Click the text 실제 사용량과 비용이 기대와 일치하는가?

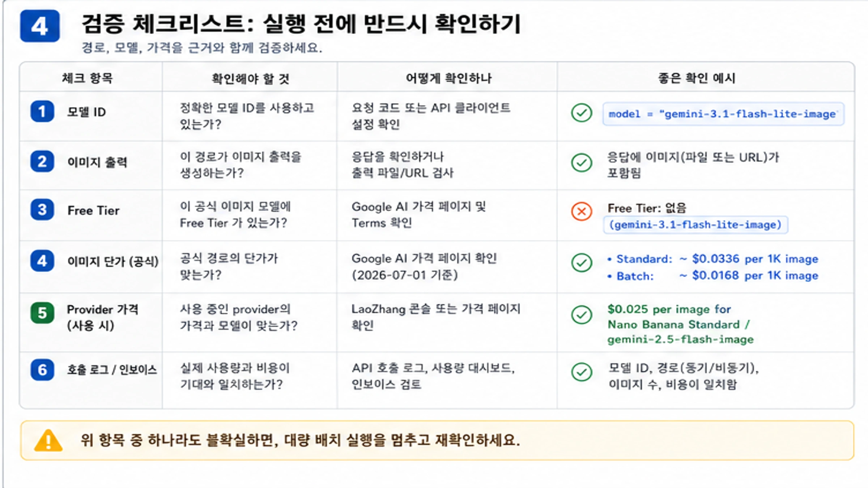(x=235, y=376)
